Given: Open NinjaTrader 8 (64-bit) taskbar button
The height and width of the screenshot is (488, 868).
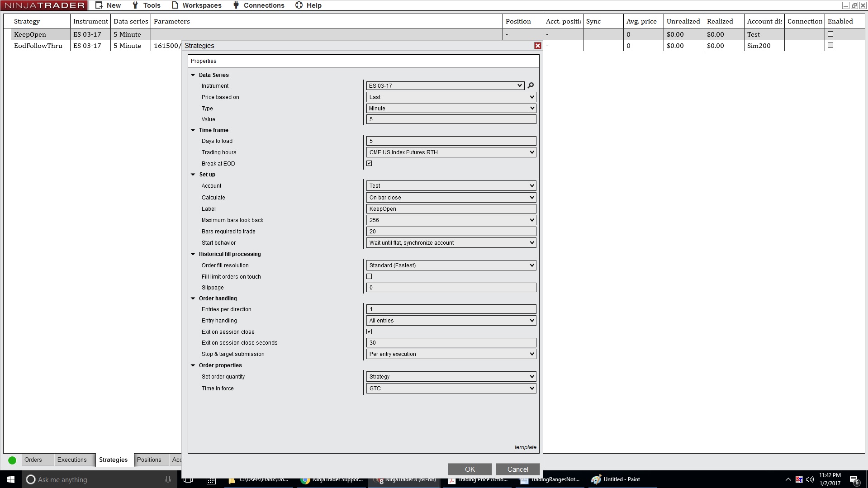Looking at the screenshot, I should [405, 479].
